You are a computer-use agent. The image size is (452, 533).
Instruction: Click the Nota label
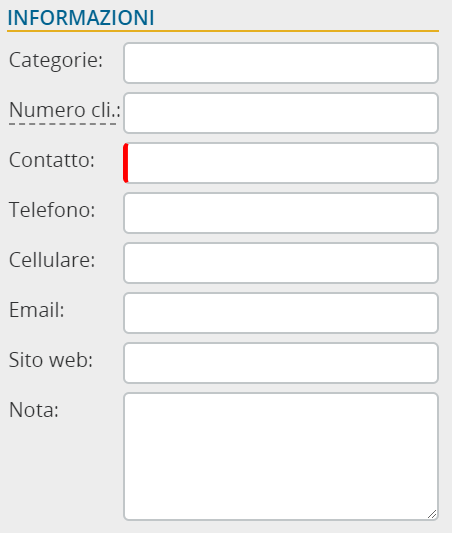coord(34,410)
